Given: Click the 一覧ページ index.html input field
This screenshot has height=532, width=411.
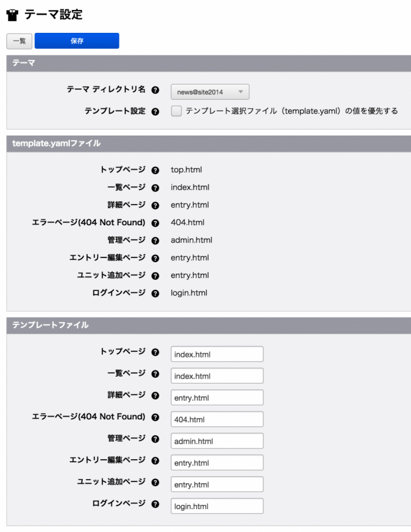Looking at the screenshot, I should point(217,376).
